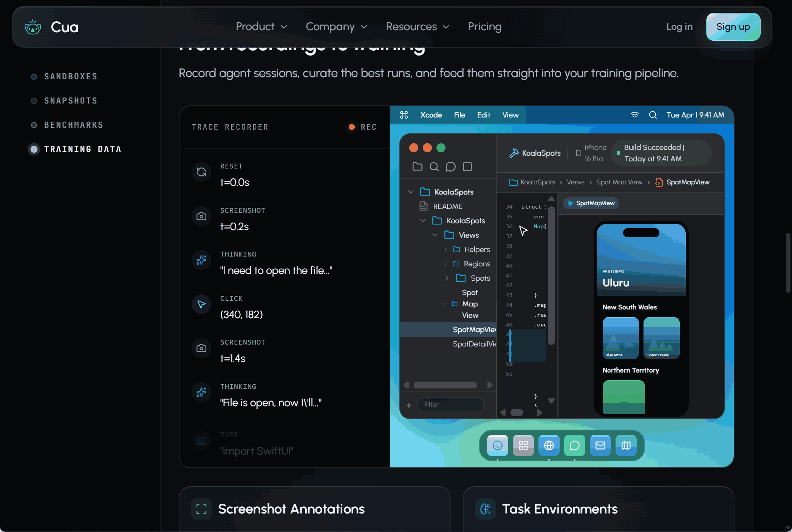Select the Snapshots section indicator
The image size is (792, 532).
pos(34,101)
